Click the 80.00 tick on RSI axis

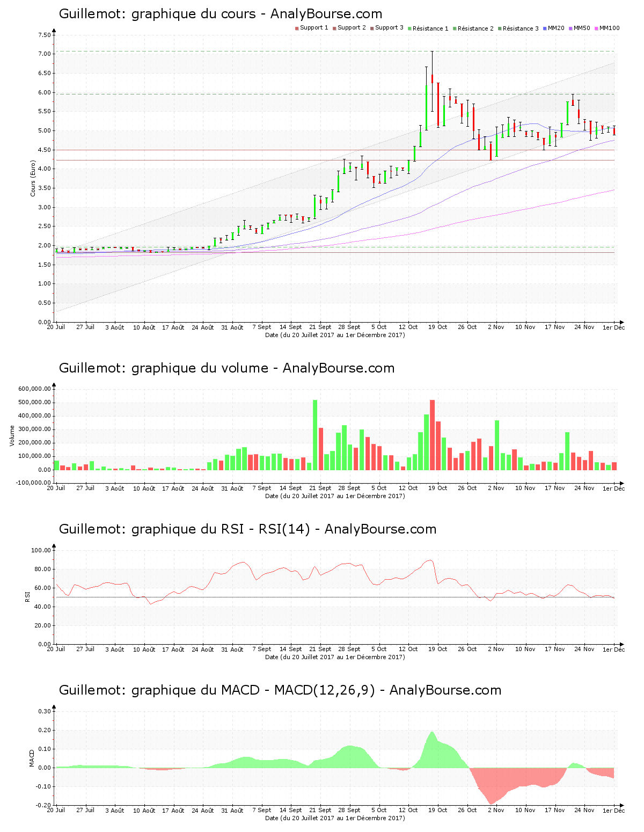tap(42, 569)
